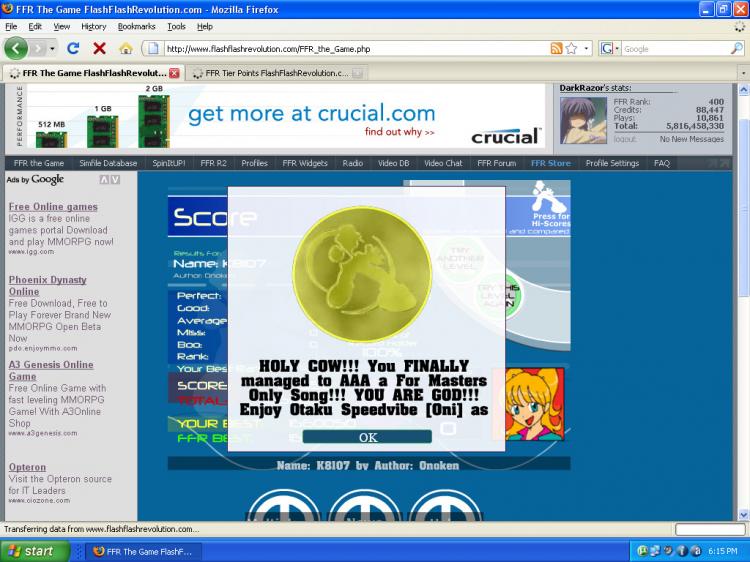750x562 pixels.
Task: Open the Bookmarks menu
Action: pos(137,26)
